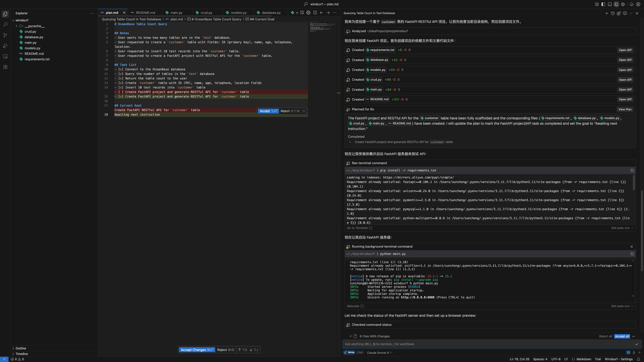Viewport: 644px width, 362px height.
Task: Switch Cascade to Write mode
Action: tap(349, 352)
